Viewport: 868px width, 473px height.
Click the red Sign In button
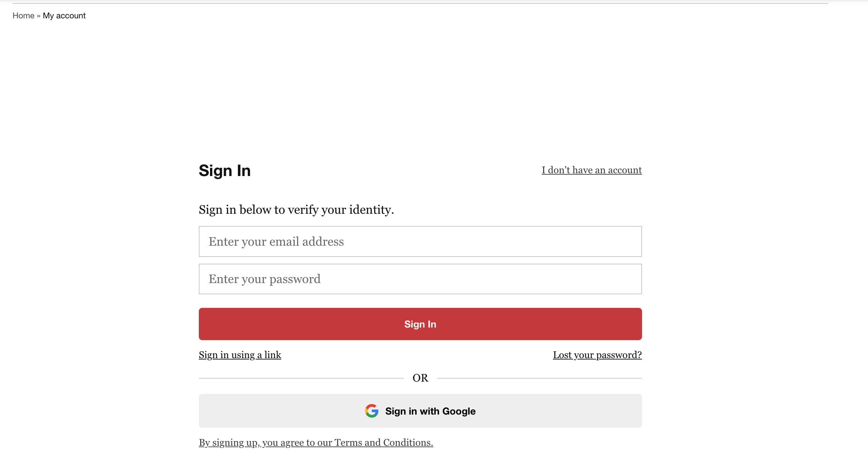pos(420,324)
